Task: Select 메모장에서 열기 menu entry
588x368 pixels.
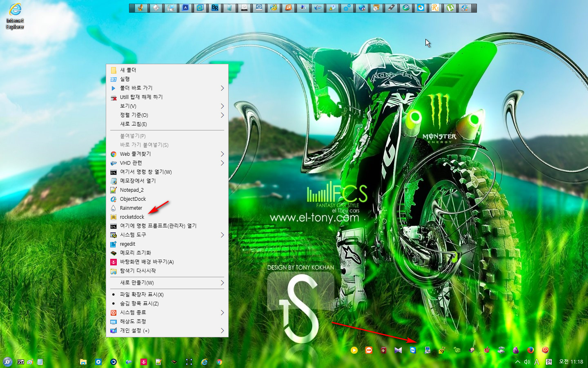Action: (x=167, y=181)
